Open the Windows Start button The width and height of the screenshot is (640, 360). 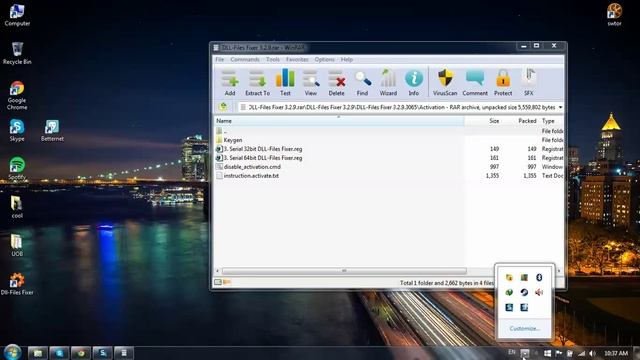[x=13, y=352]
